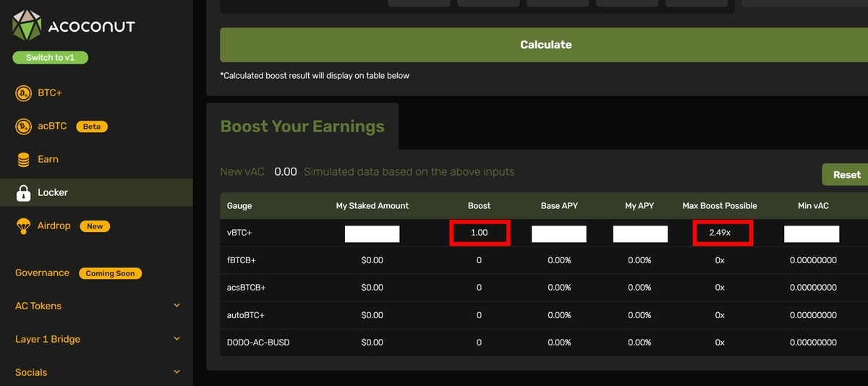This screenshot has width=868, height=386.
Task: Click the Max Boost Possible column header
Action: point(720,206)
